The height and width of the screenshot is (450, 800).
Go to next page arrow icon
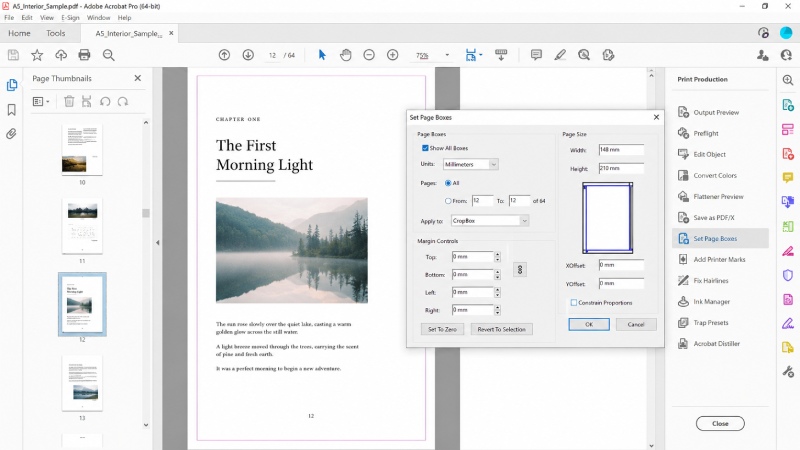point(248,55)
